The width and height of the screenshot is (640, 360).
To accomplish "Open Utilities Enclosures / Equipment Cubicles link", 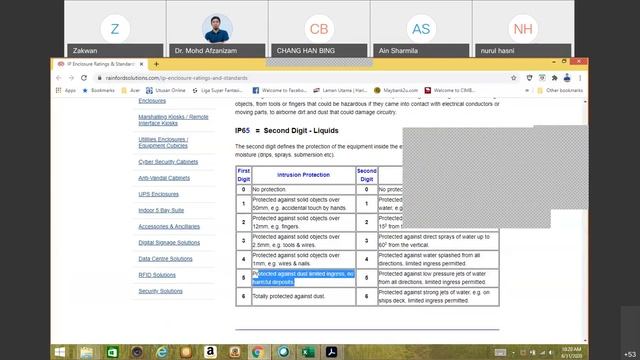I will (x=163, y=142).
